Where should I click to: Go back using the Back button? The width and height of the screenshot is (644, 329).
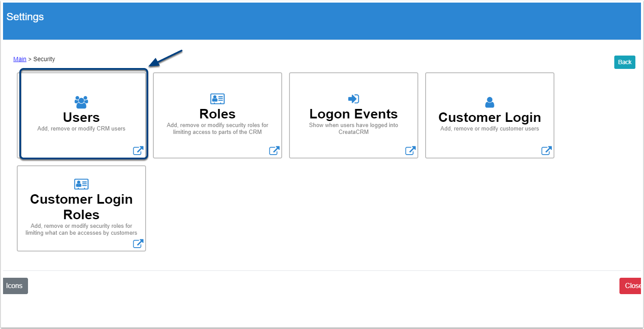click(x=625, y=62)
